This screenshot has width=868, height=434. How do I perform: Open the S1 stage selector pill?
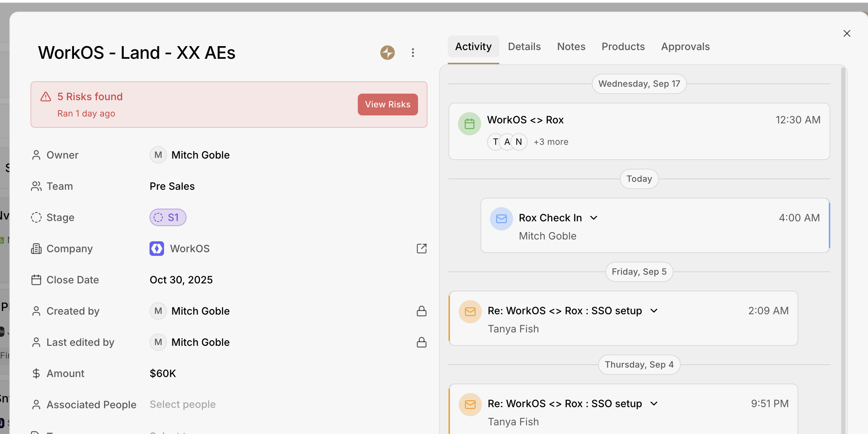tap(168, 217)
